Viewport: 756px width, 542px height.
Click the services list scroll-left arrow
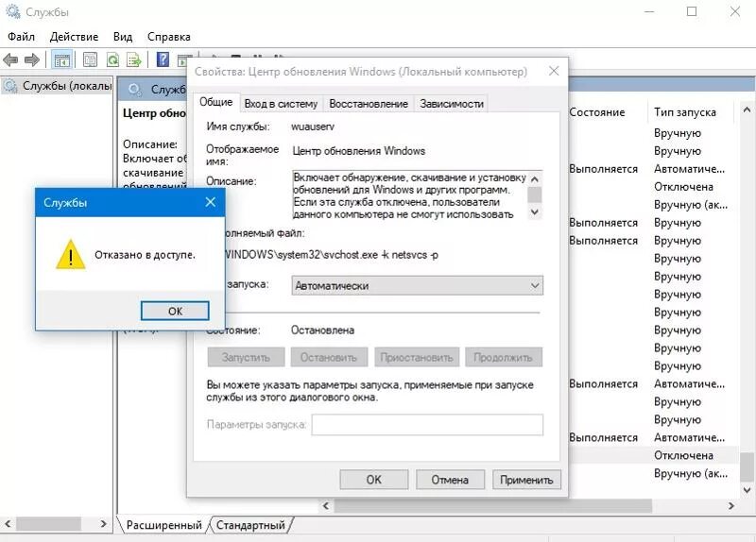point(326,506)
